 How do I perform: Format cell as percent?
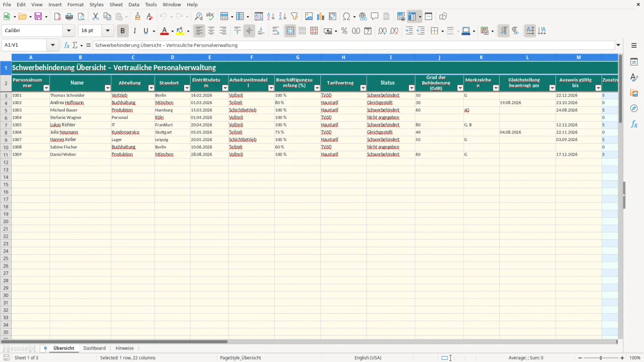tap(344, 31)
